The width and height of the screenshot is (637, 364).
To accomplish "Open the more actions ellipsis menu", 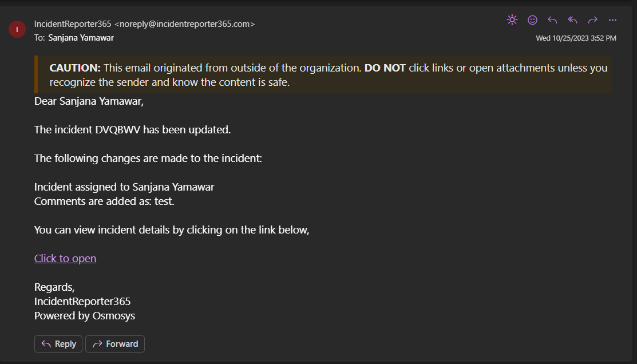I will [612, 20].
